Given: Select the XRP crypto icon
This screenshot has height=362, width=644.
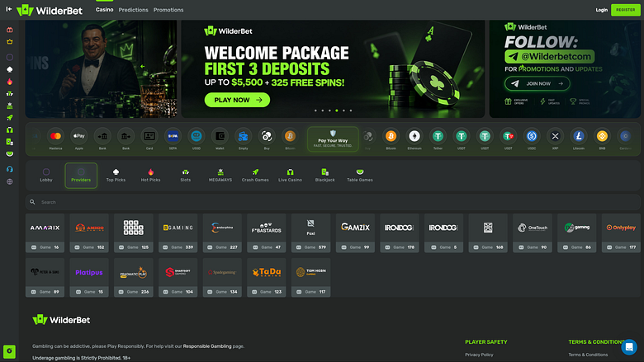Looking at the screenshot, I should (556, 136).
